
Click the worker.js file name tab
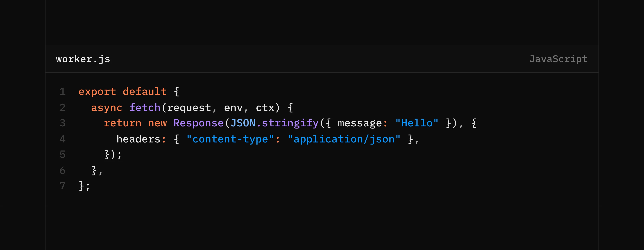tap(83, 59)
